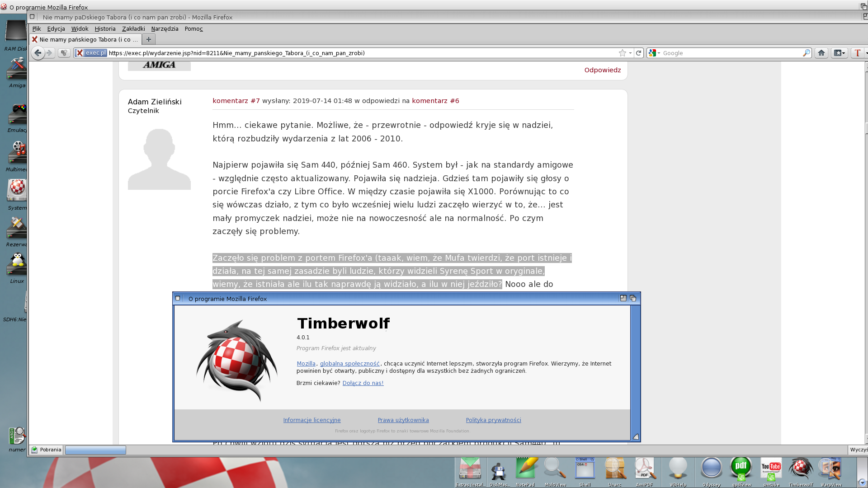Open 'Prawa użytkownika' link
The height and width of the screenshot is (488, 868).
point(403,420)
